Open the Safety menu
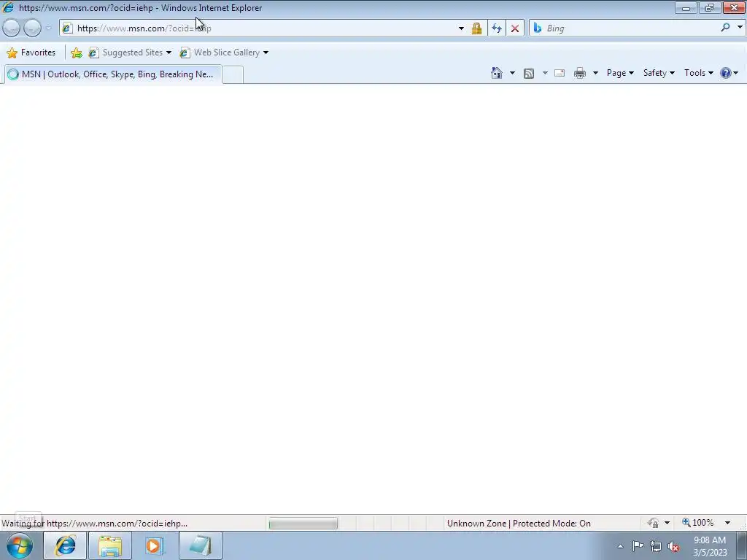 (x=659, y=73)
